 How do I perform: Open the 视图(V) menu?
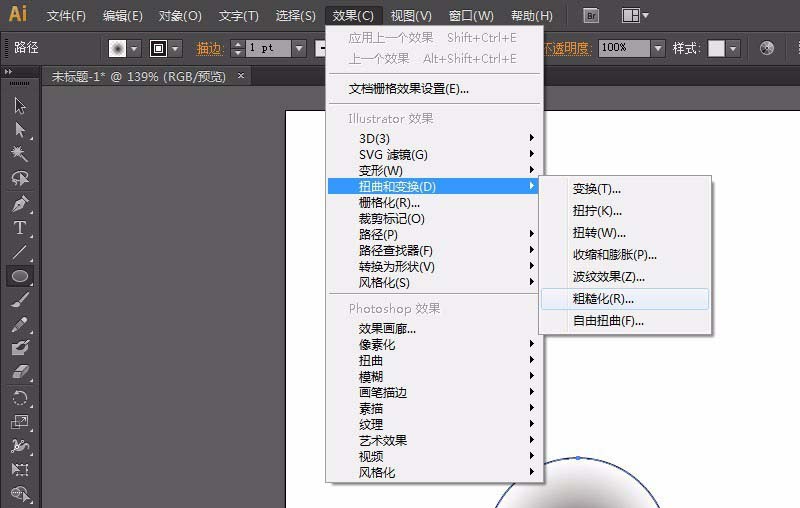click(411, 16)
